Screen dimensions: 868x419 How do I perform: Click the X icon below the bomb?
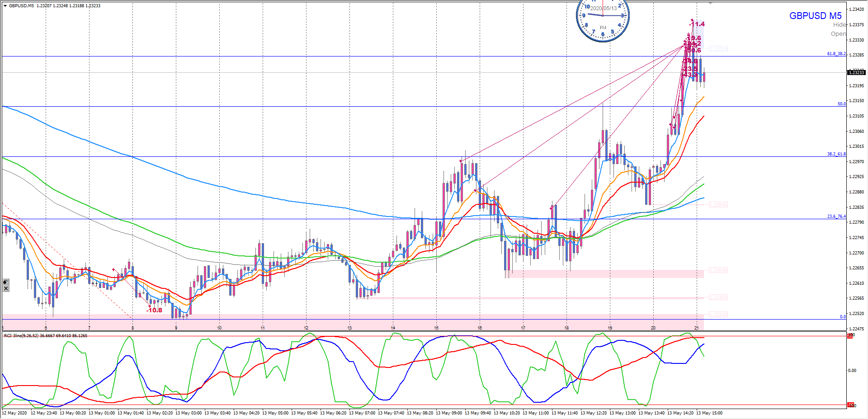pos(5,288)
